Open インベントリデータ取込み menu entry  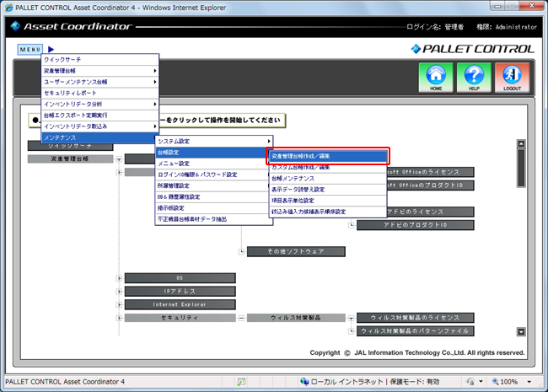[100, 126]
